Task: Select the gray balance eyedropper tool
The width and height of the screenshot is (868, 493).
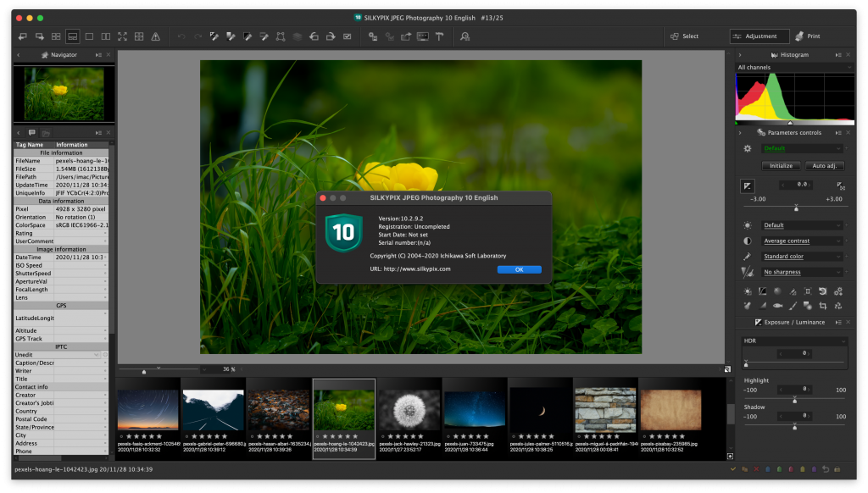Action: [x=231, y=36]
